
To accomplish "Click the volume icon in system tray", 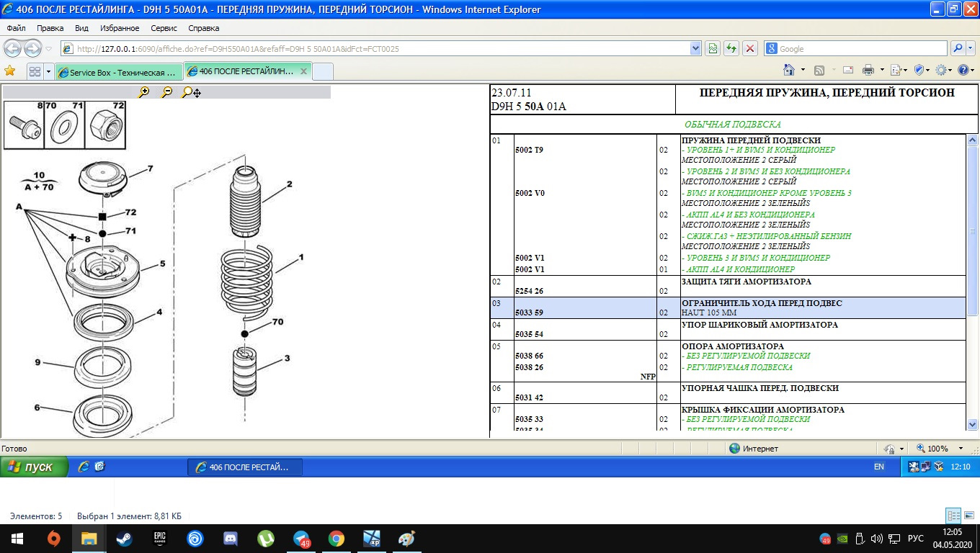I will [877, 539].
